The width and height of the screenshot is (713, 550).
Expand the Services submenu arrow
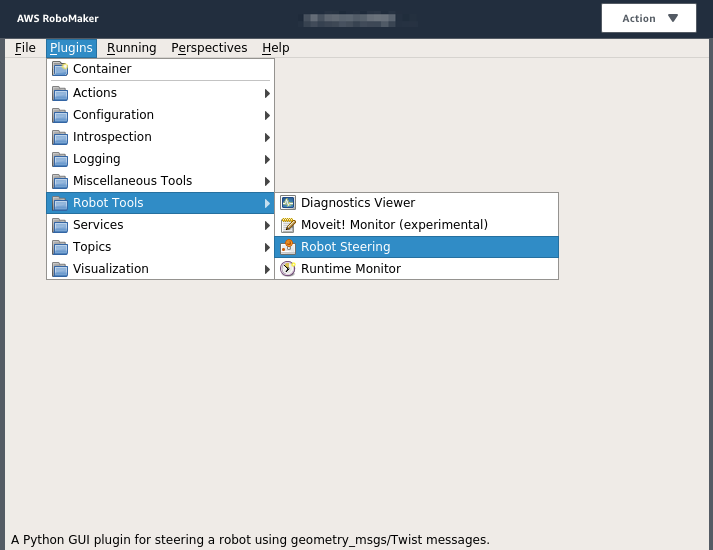(267, 225)
